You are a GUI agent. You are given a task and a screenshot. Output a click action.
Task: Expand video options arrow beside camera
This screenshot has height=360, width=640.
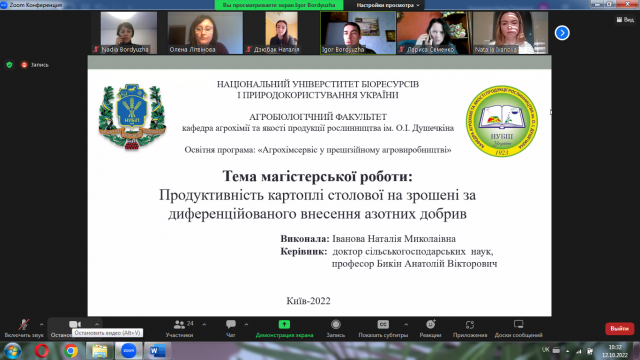point(97,325)
